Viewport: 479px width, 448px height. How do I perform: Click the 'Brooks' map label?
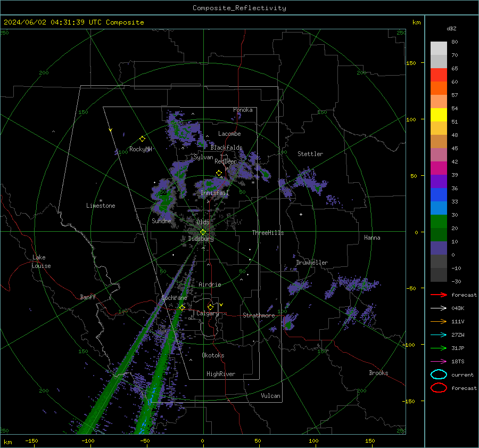pyautogui.click(x=378, y=373)
